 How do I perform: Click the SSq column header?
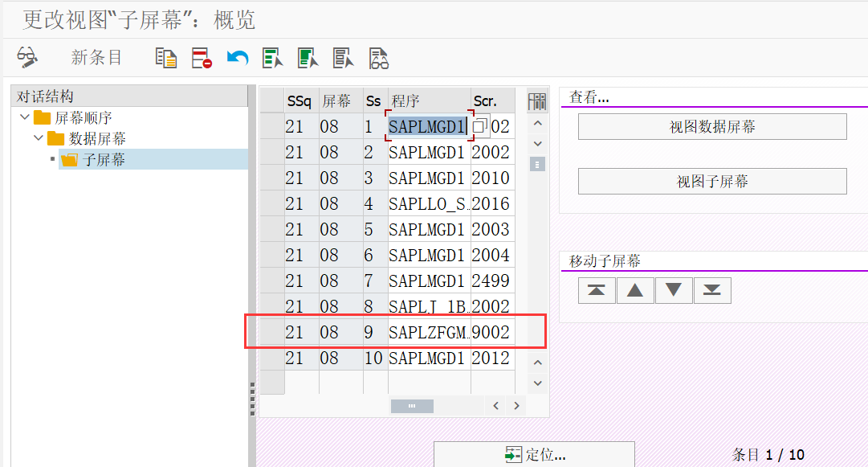[301, 100]
